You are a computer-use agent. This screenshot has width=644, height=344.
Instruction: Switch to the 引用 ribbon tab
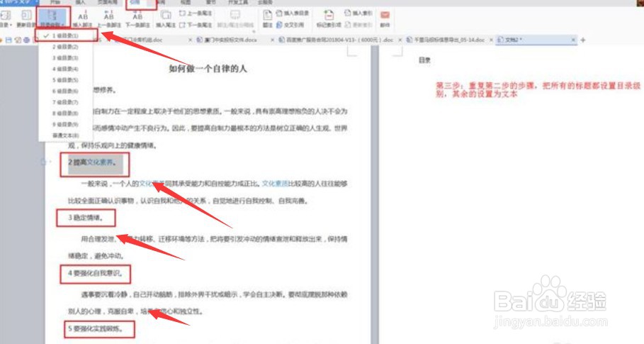pyautogui.click(x=135, y=2)
